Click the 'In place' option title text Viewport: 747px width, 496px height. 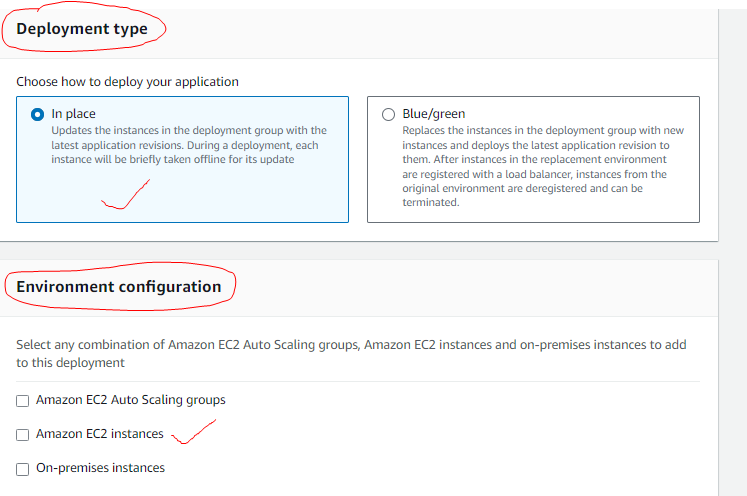tap(73, 114)
